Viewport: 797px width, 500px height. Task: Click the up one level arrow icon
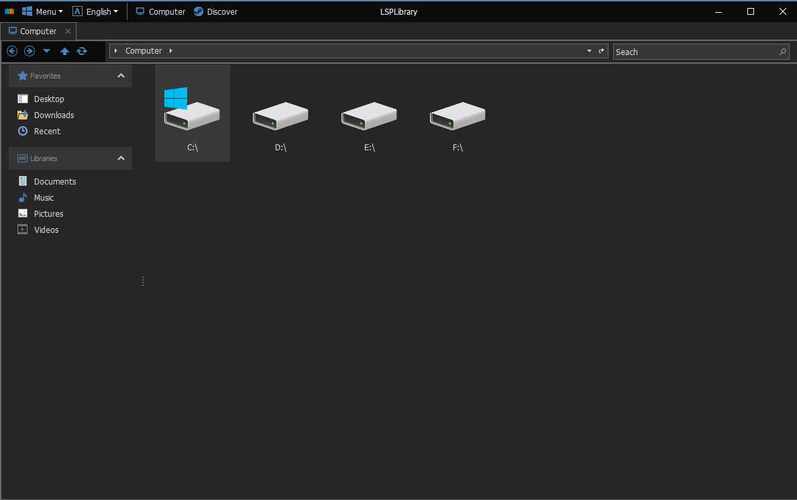(65, 51)
